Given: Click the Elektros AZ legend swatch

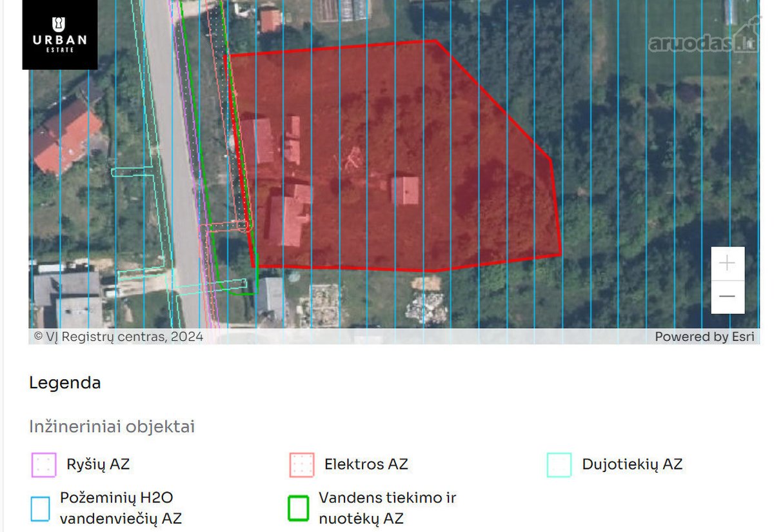Looking at the screenshot, I should click(x=302, y=464).
